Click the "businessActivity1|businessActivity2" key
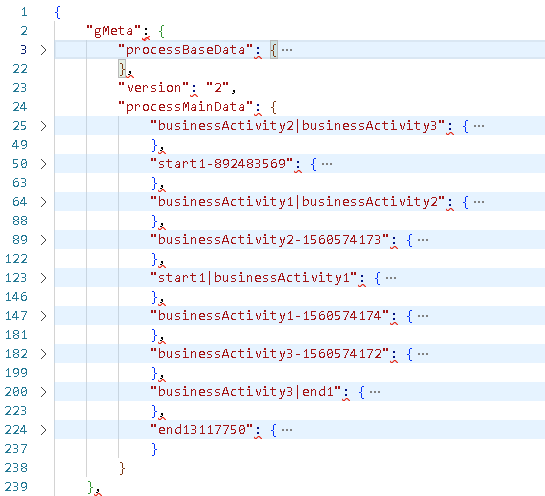 [x=298, y=202]
